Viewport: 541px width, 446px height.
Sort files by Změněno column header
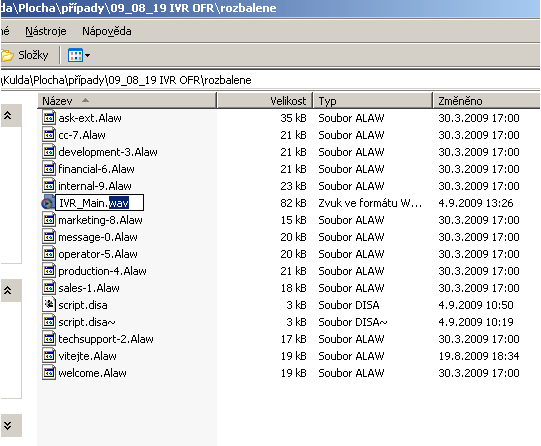486,101
